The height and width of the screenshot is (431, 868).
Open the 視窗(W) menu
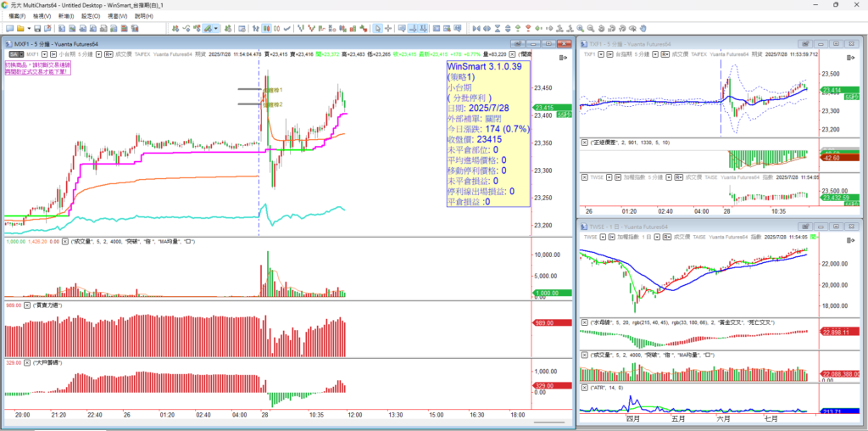coord(117,16)
